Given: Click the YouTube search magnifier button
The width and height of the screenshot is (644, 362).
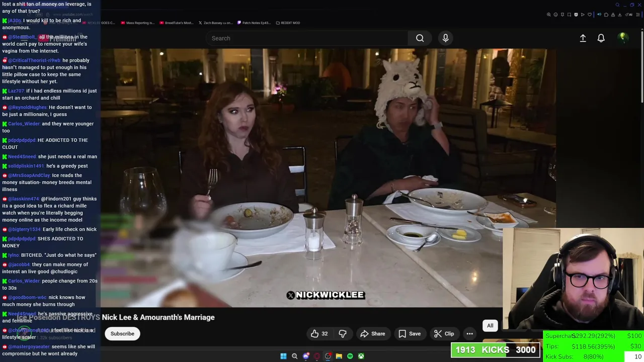Looking at the screenshot, I should pos(420,38).
